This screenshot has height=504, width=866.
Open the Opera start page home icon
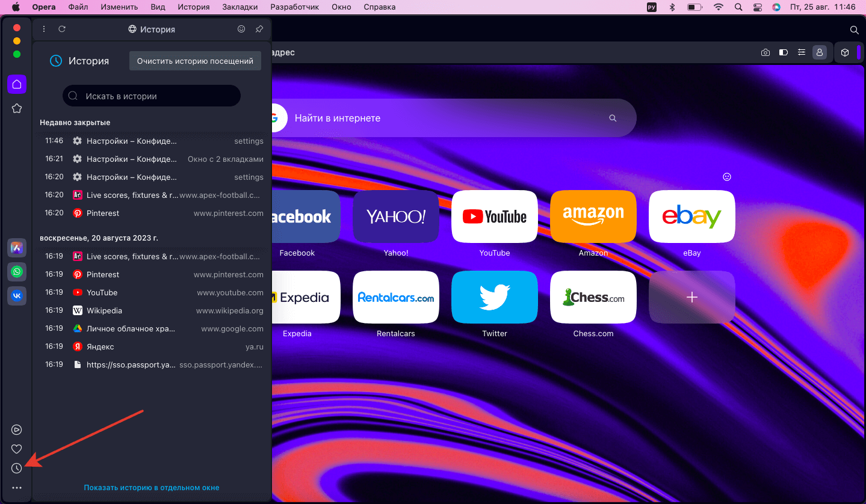[17, 84]
